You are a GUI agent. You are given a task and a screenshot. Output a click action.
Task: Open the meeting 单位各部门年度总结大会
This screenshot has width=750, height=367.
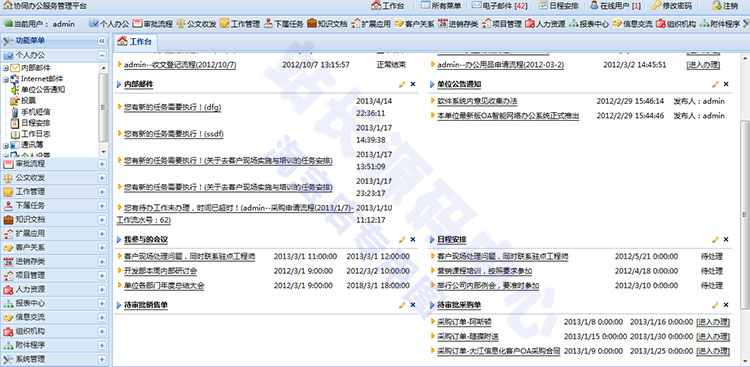[x=164, y=286]
